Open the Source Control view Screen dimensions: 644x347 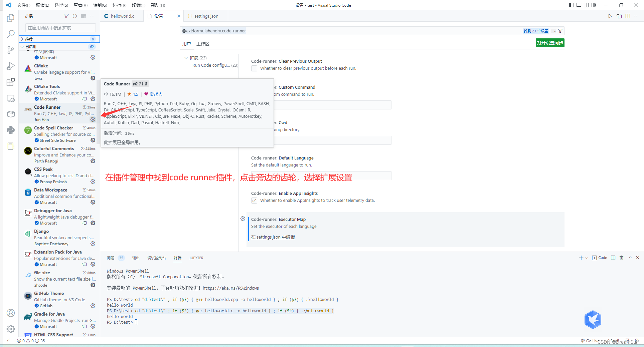pos(11,50)
